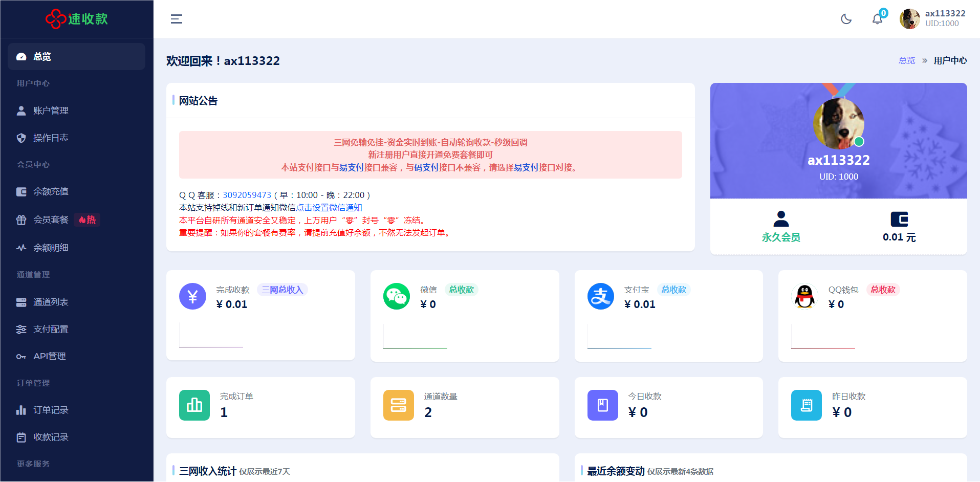Image resolution: width=980 pixels, height=482 pixels.
Task: Select API管理 in the sidebar
Action: tap(49, 356)
